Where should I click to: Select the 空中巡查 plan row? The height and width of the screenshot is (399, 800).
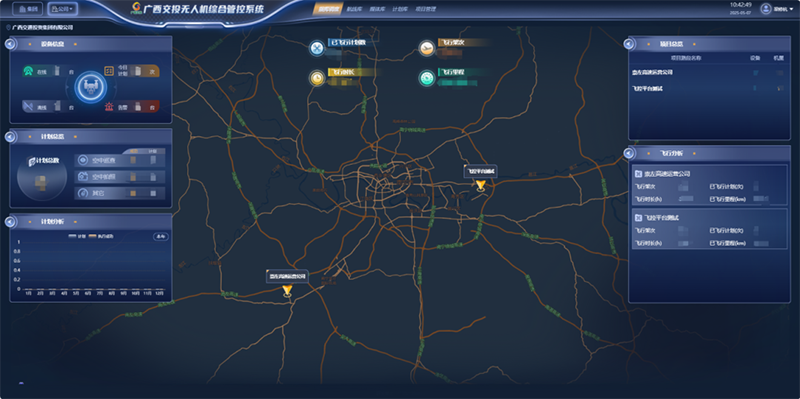pos(120,161)
